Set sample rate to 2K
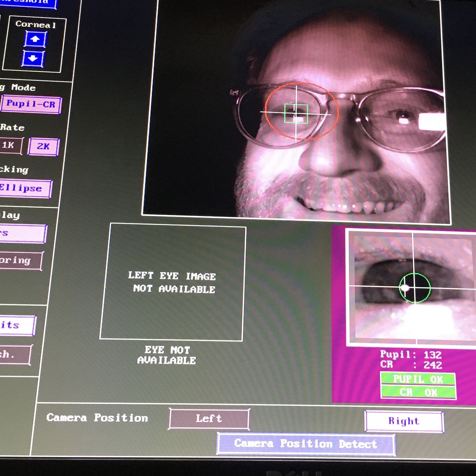Screen dimensions: 476x476 [44, 147]
